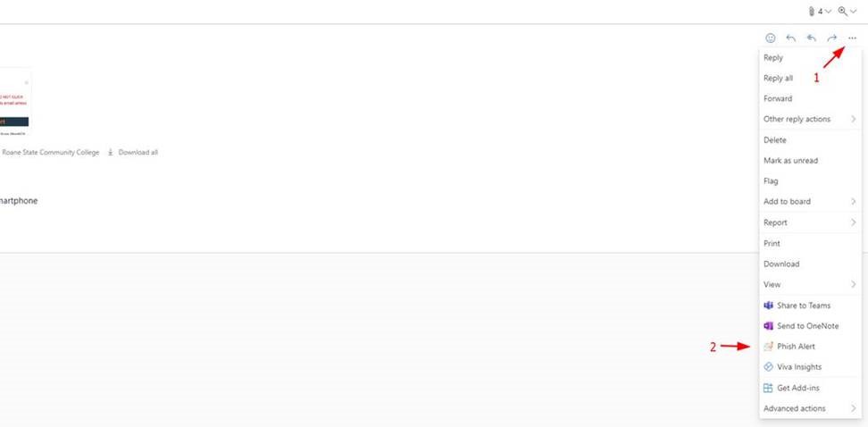Choose Delete in the context menu
This screenshot has height=427, width=868.
click(775, 140)
